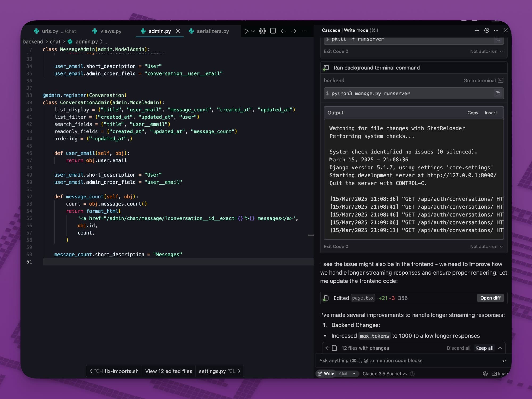This screenshot has height=399, width=532.
Task: Switch Cascade to Chat mode
Action: pyautogui.click(x=343, y=373)
